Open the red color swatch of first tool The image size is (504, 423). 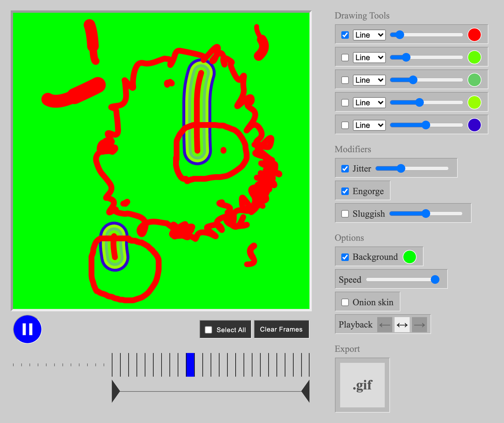[475, 34]
